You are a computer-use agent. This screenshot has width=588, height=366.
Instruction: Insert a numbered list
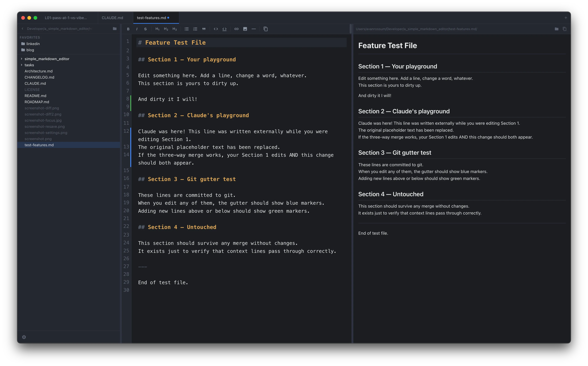(195, 29)
